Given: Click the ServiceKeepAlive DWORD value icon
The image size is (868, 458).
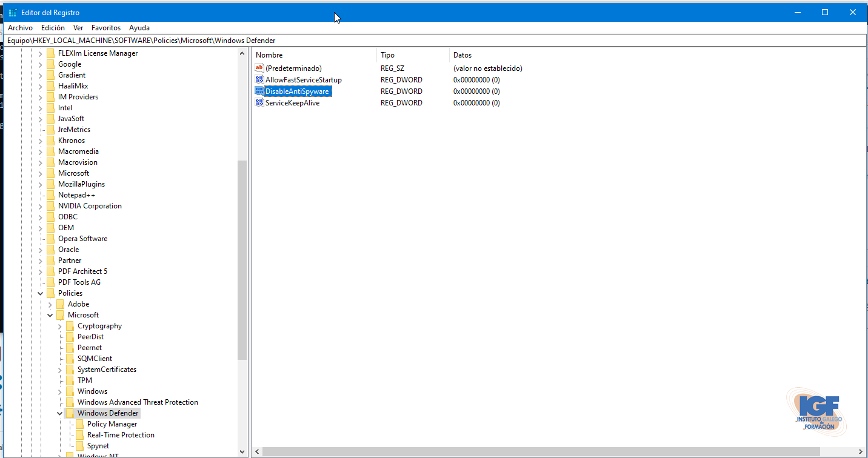Looking at the screenshot, I should tap(259, 103).
